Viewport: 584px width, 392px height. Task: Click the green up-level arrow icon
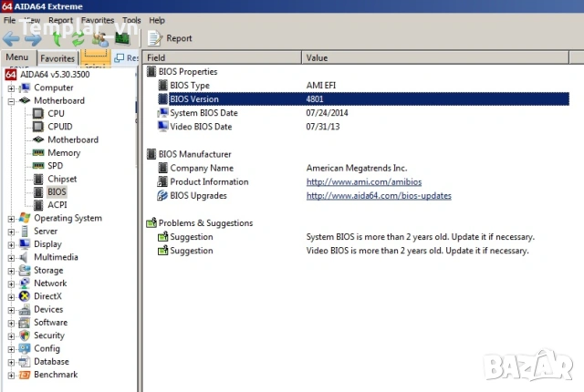[57, 38]
